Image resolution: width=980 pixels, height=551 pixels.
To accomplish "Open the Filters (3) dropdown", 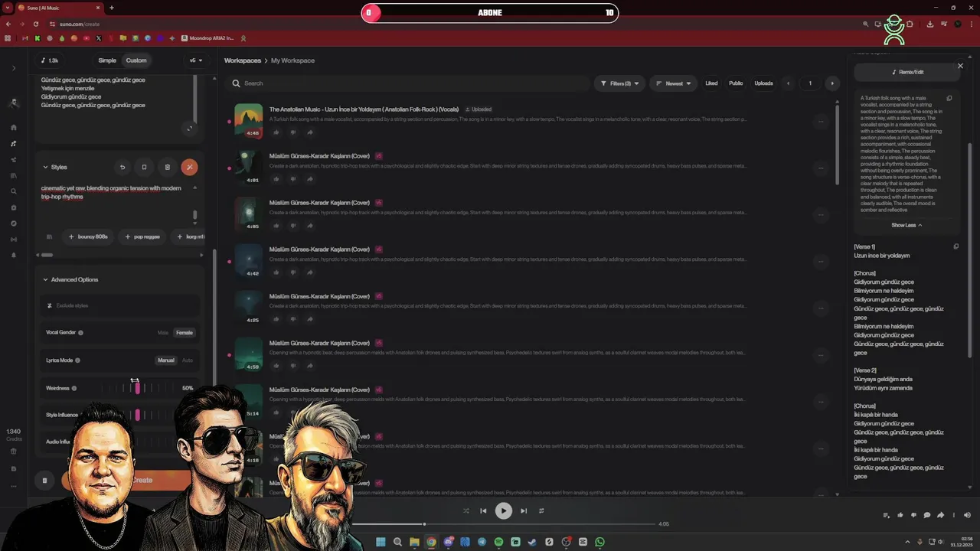I will tap(619, 83).
